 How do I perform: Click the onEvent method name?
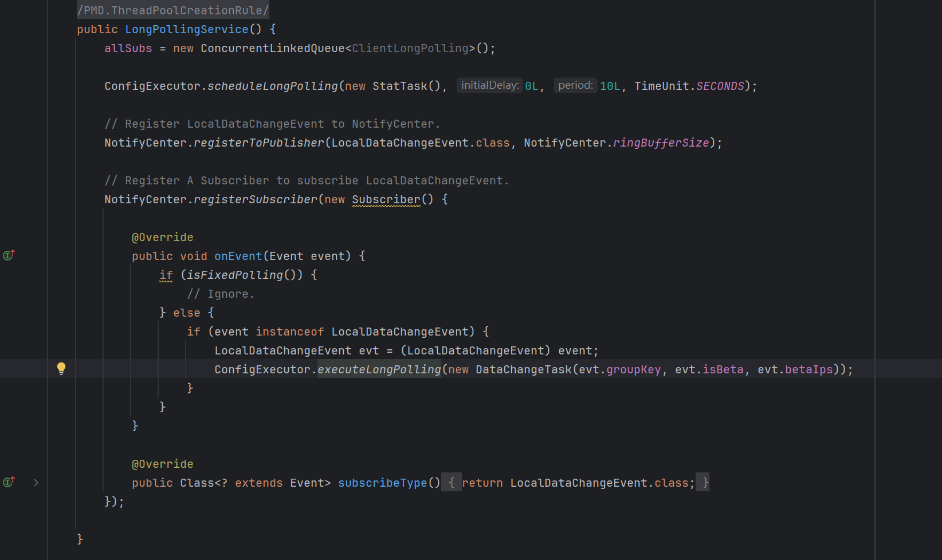pos(238,256)
